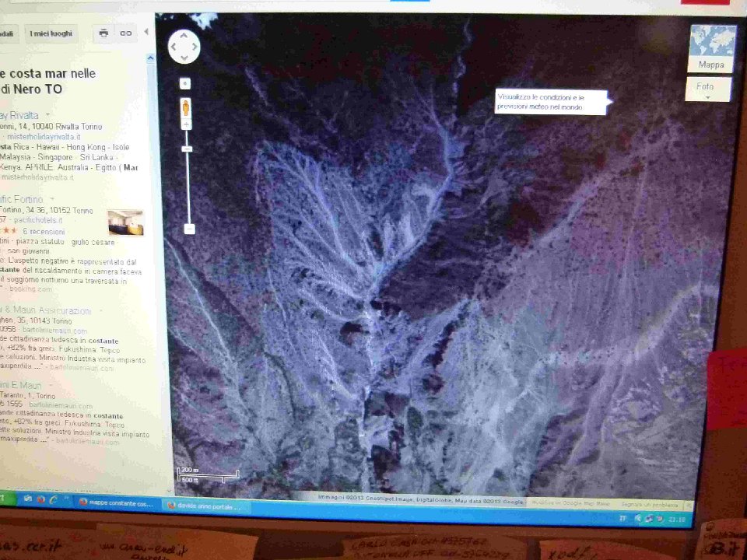
Task: Pick up the Street View pegman
Action: point(186,107)
